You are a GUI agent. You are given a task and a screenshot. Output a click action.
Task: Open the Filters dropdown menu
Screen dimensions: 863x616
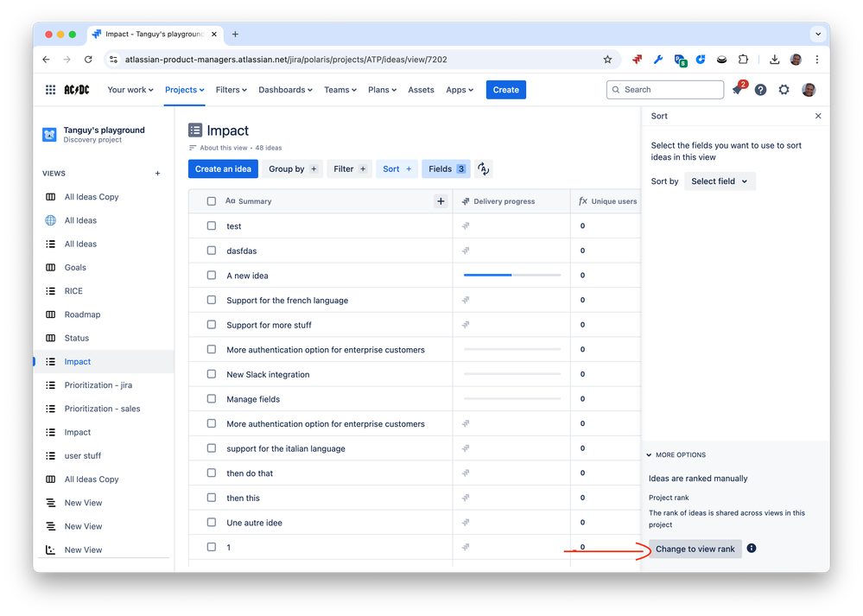tap(232, 90)
